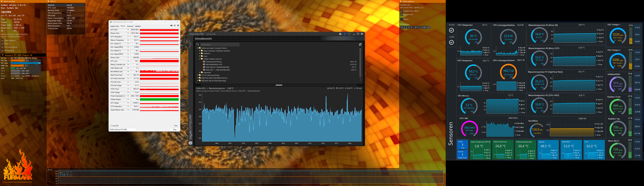Screen dimensions: 644x186
Task: Open the GPU Temperature sensor dropdown
Action: coord(128,37)
